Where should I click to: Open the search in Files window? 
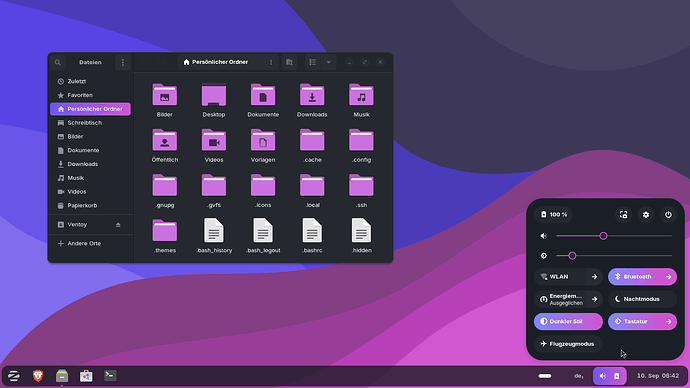coord(58,62)
